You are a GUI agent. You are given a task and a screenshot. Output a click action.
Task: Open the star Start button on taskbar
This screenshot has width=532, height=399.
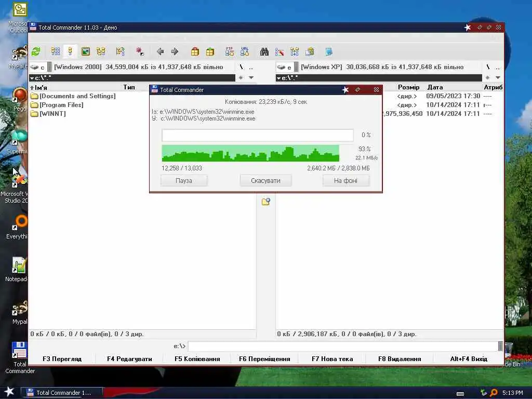[x=9, y=392]
